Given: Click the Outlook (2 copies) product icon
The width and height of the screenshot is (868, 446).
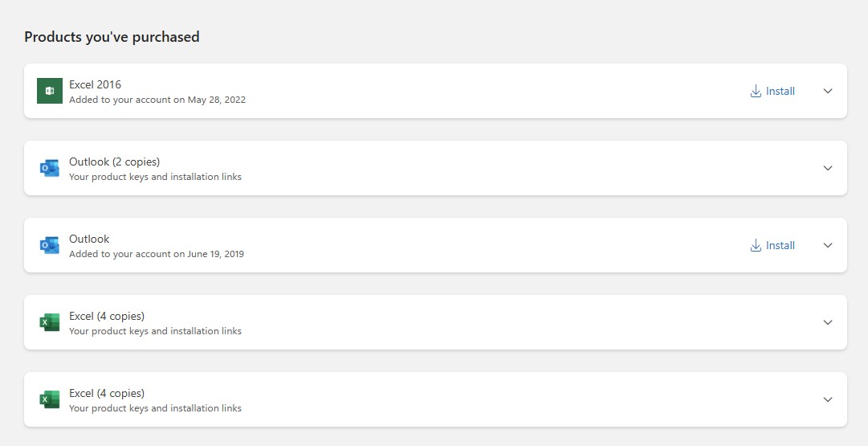Looking at the screenshot, I should tap(50, 168).
